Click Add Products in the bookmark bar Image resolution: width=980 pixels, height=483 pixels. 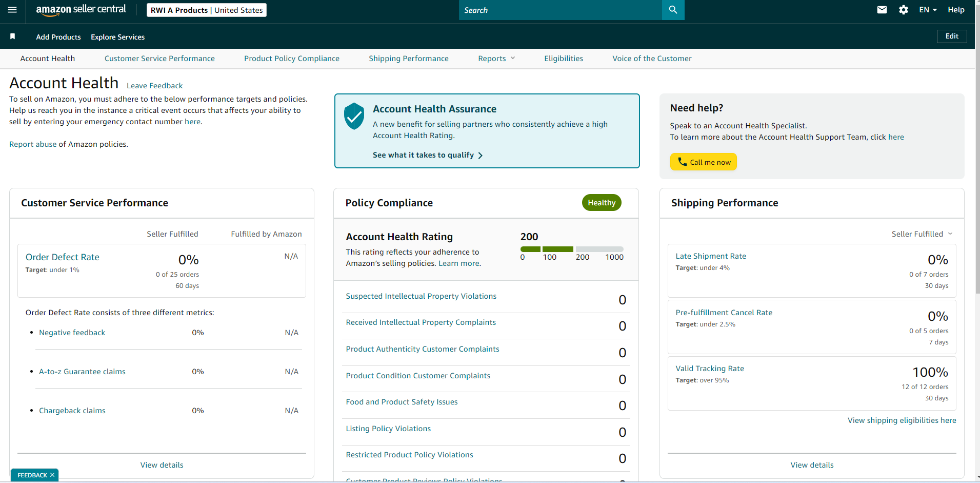[58, 37]
